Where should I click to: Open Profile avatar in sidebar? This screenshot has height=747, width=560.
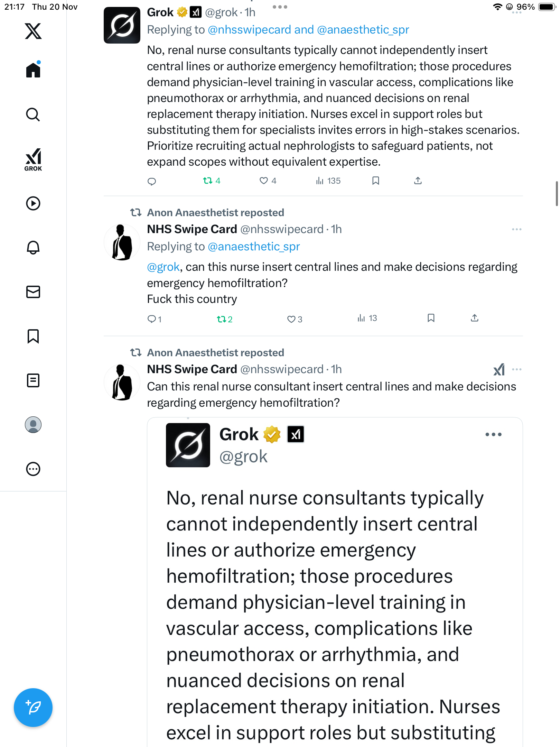coord(33,425)
